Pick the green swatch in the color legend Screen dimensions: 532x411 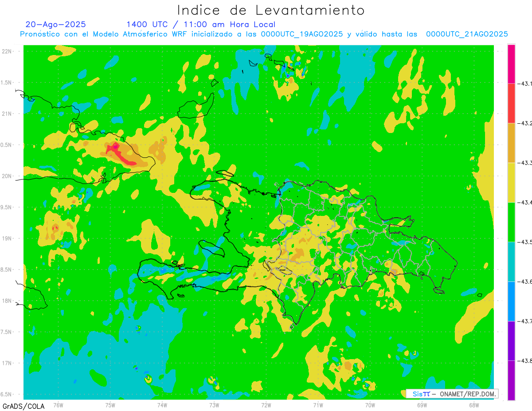511,222
